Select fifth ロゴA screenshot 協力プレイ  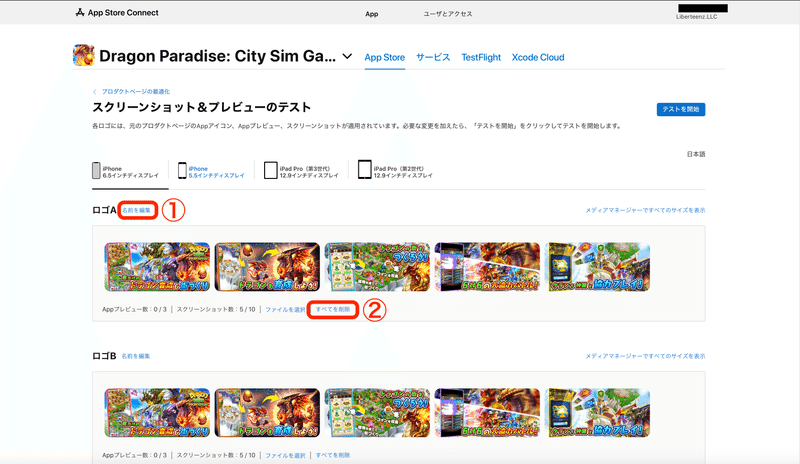[597, 267]
